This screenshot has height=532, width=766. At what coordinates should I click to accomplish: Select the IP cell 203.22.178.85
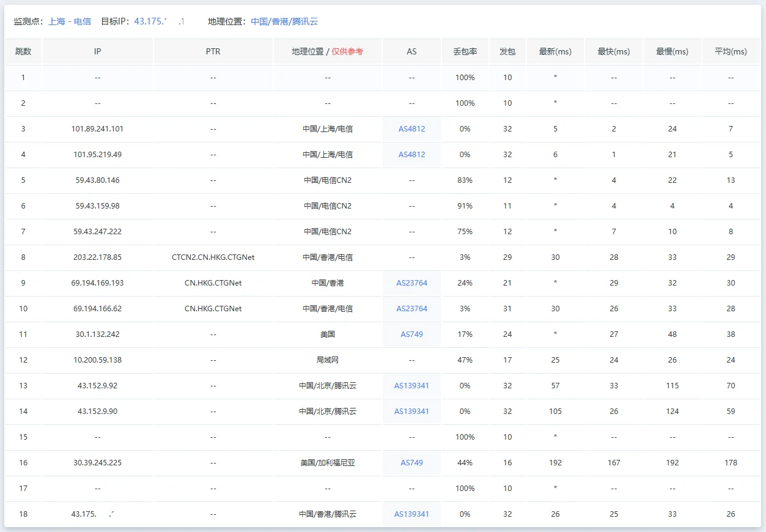coord(97,257)
